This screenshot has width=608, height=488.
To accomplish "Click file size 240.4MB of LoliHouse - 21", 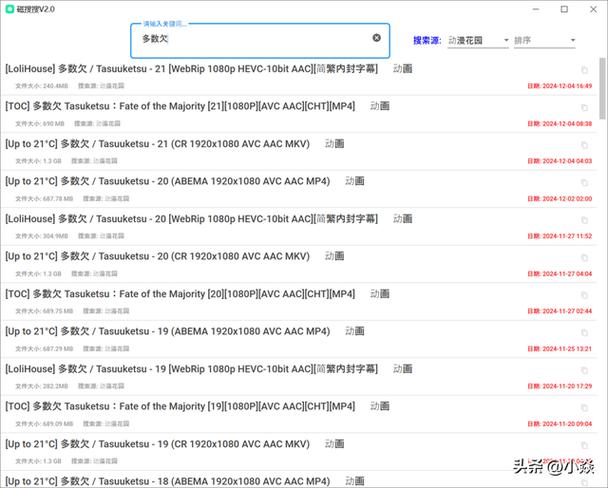I will 41,86.
